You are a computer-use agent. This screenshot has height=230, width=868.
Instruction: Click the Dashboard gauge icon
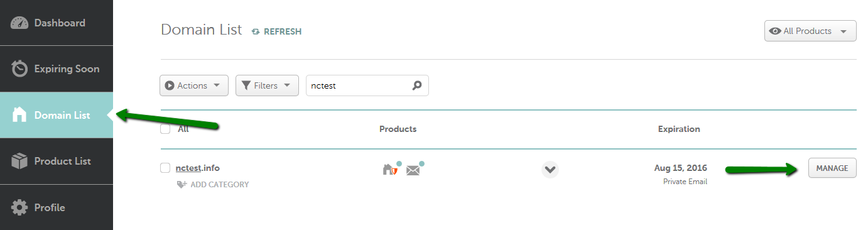[19, 23]
